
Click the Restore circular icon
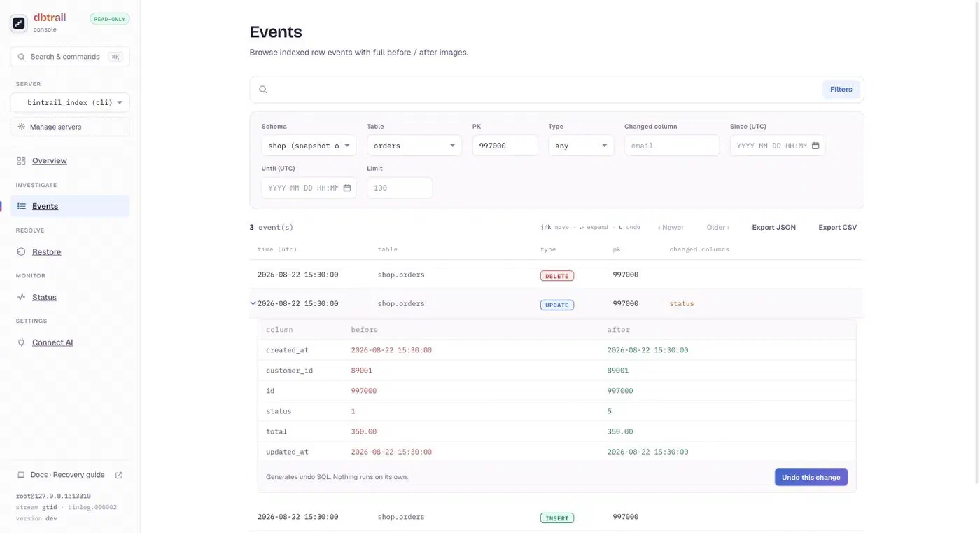[x=22, y=251]
